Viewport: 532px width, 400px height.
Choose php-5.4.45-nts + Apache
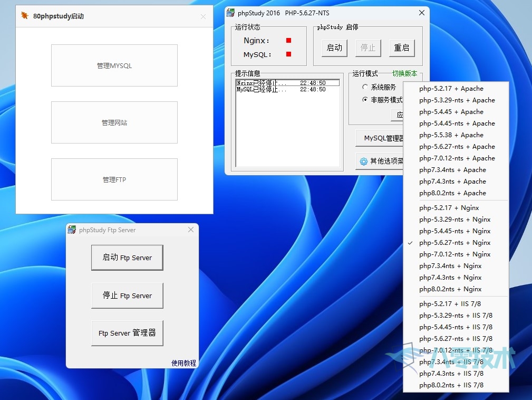456,123
